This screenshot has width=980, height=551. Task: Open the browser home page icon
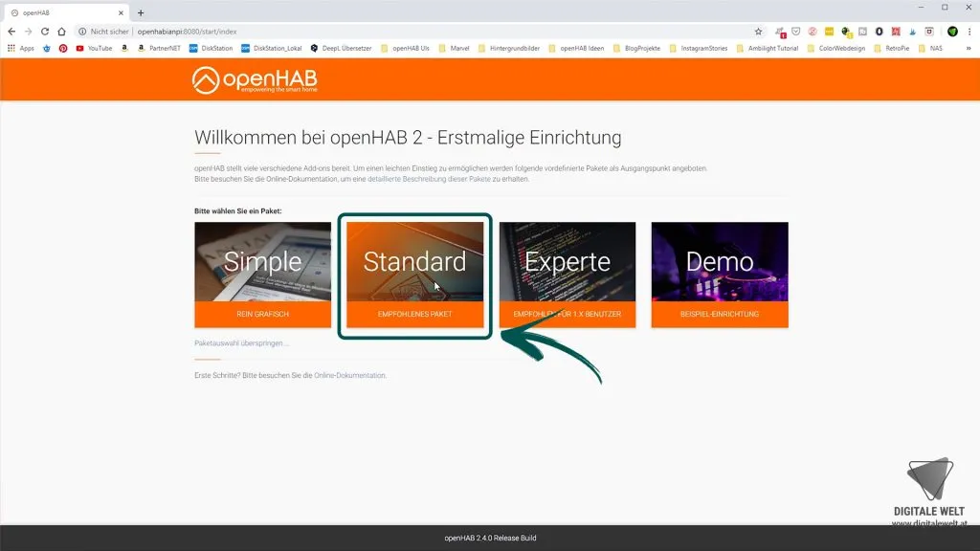[61, 32]
